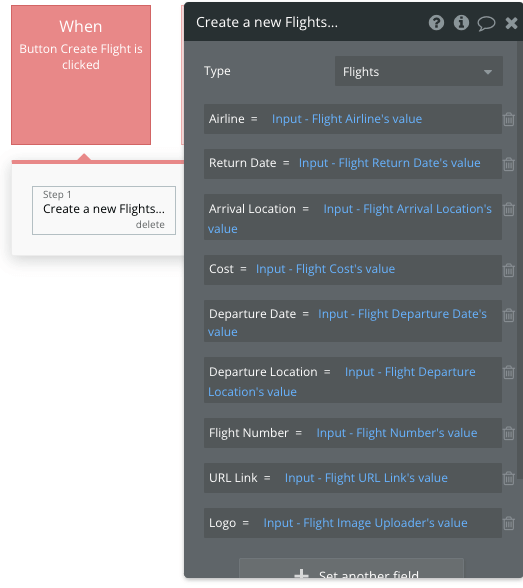Screen dimensions: 523x588
Task: Click the Departure Date field name
Action: [252, 314]
